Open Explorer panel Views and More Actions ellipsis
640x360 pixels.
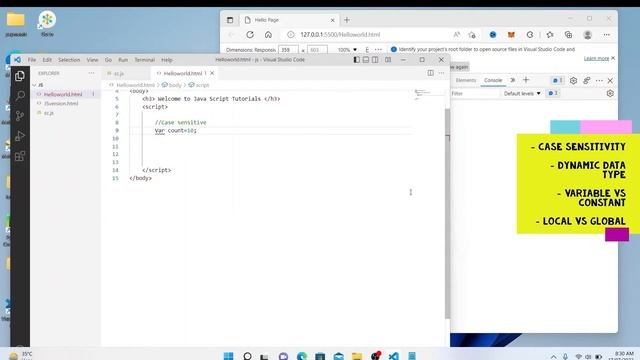(91, 73)
